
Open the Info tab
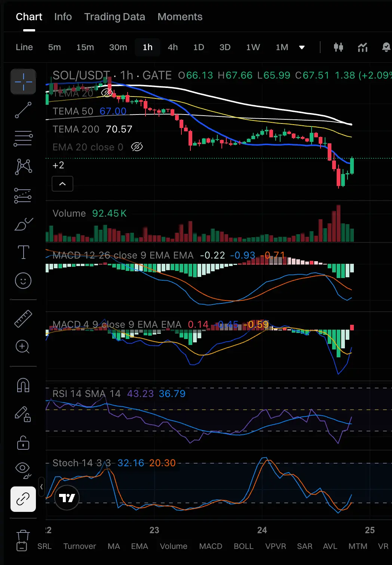click(x=63, y=17)
